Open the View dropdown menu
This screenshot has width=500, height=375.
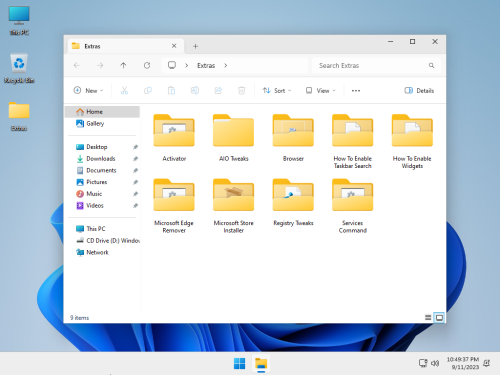point(320,91)
